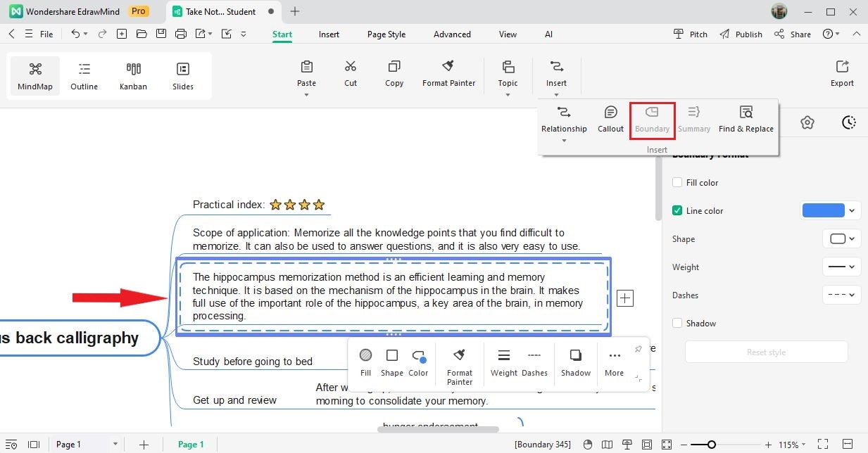868x453 pixels.
Task: Click More in the floating toolbar
Action: coord(615,362)
